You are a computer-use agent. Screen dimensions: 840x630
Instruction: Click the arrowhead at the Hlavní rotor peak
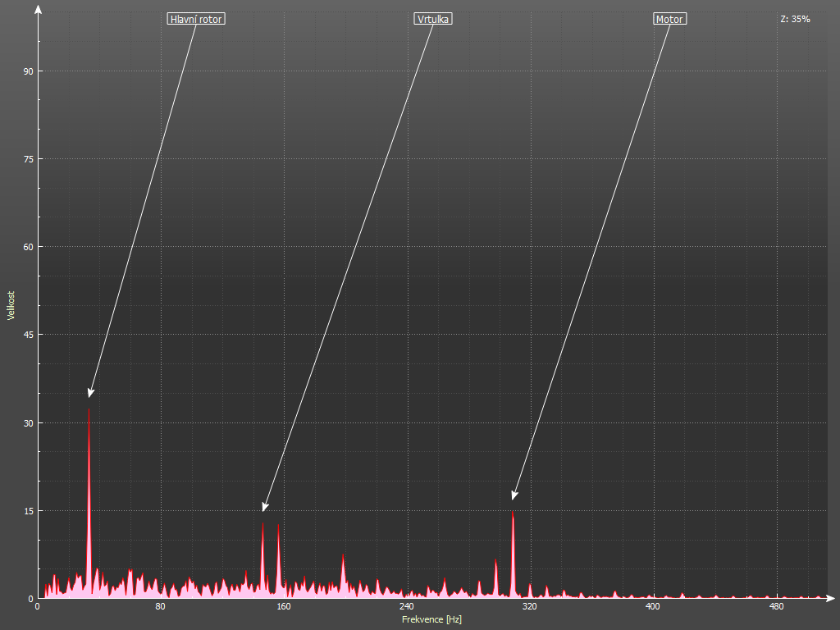tap(91, 394)
